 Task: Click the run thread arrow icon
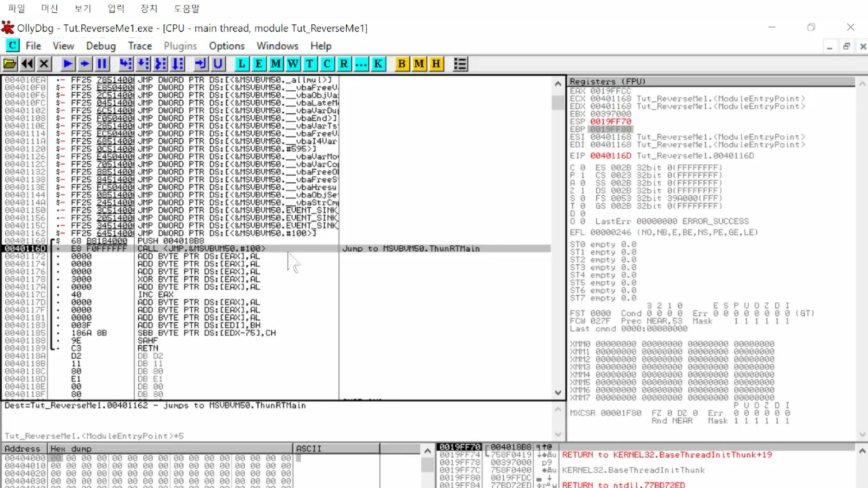(85, 64)
